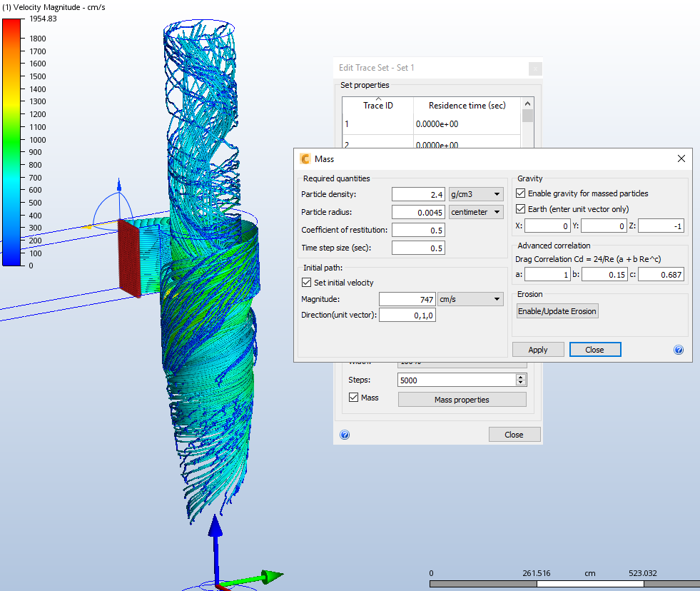Click the Autodesk CFD icon in Mass title bar
Viewport: 700px width, 591px height.
click(305, 159)
